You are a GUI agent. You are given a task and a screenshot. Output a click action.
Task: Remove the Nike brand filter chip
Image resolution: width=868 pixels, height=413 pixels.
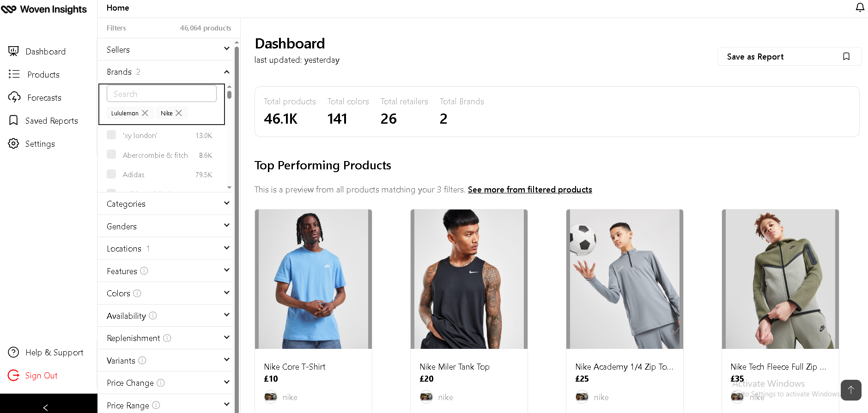[179, 113]
